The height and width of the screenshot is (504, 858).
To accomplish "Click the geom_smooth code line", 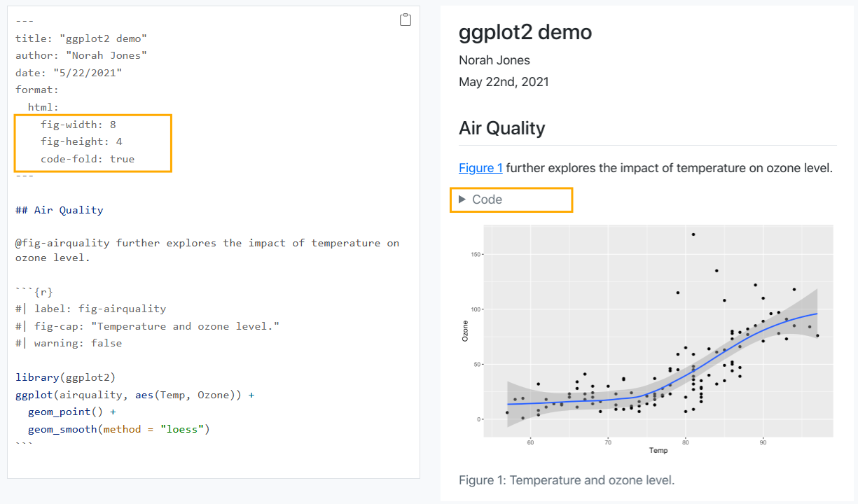I will pyautogui.click(x=118, y=429).
